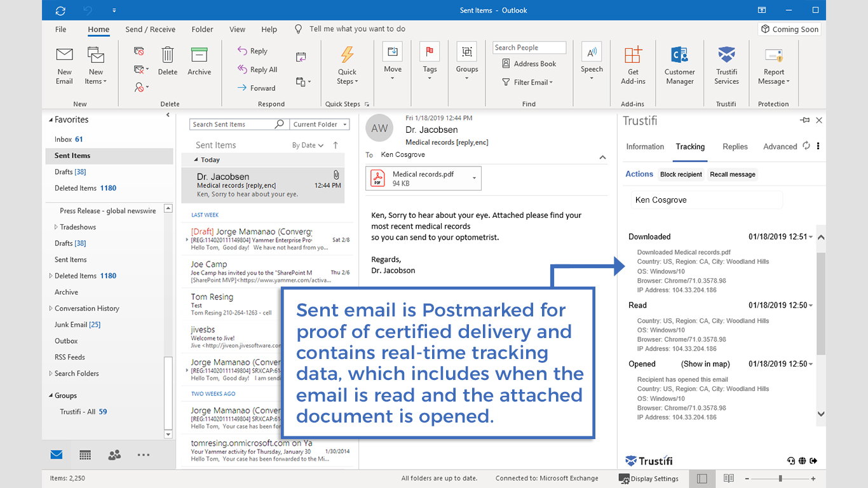The width and height of the screenshot is (868, 488).
Task: Open the Tags dropdown
Action: [x=430, y=62]
